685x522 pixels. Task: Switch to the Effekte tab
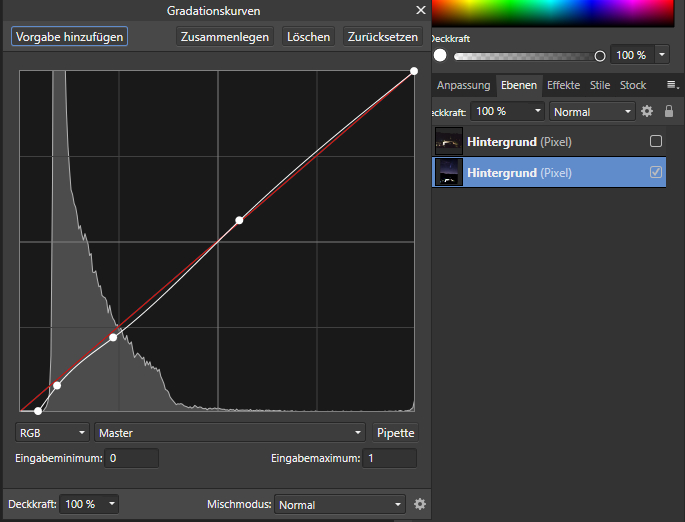point(563,85)
